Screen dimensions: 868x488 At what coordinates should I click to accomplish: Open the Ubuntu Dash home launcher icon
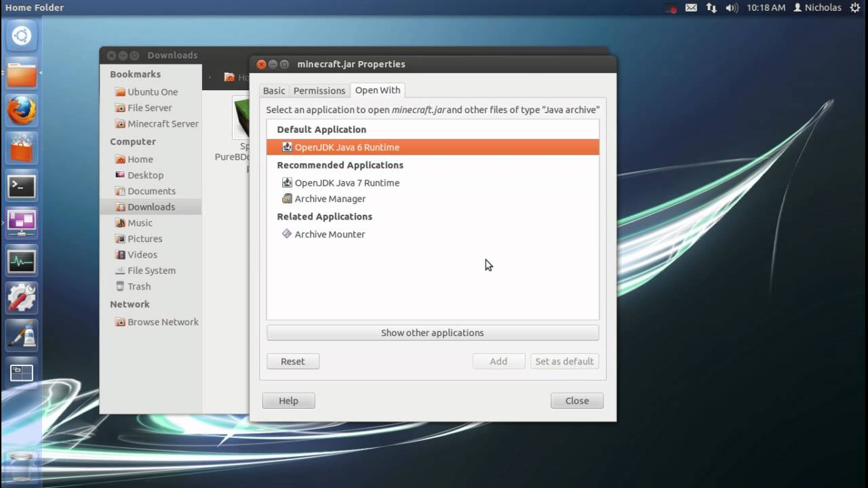21,35
